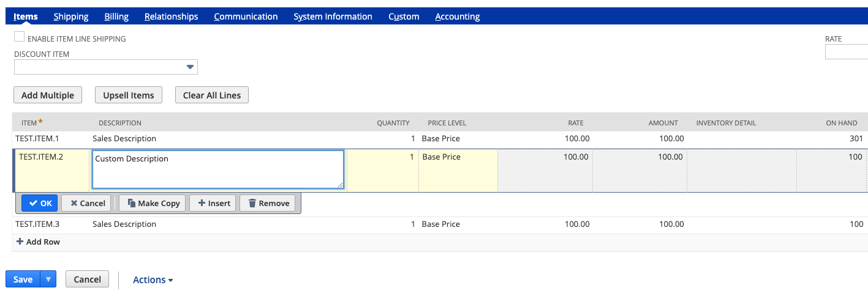Click the On Hand column header
The width and height of the screenshot is (868, 296).
tap(842, 123)
